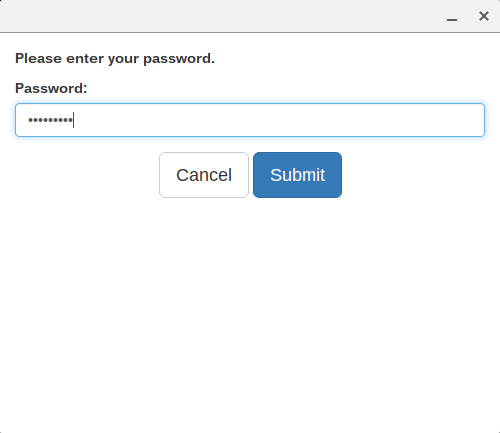Click the Cancel button
The image size is (500, 433).
[x=204, y=175]
